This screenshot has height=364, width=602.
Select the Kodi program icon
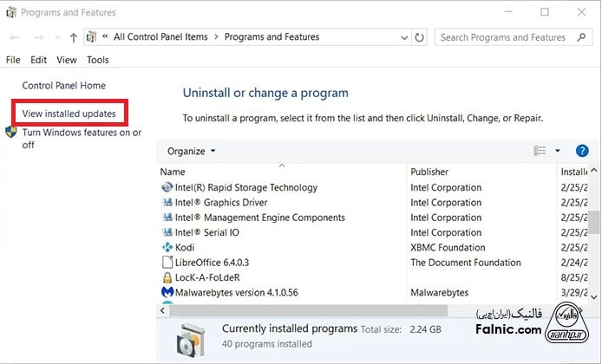tap(167, 248)
